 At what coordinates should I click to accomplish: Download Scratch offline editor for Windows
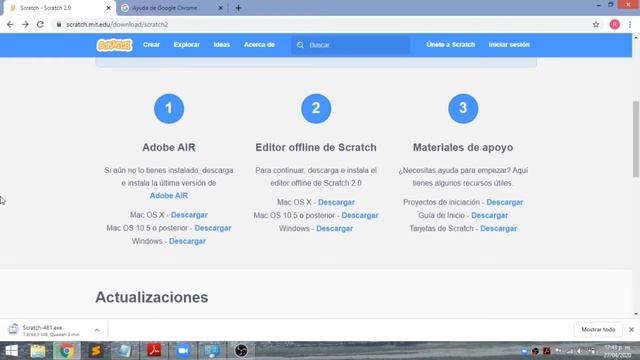[x=335, y=228]
